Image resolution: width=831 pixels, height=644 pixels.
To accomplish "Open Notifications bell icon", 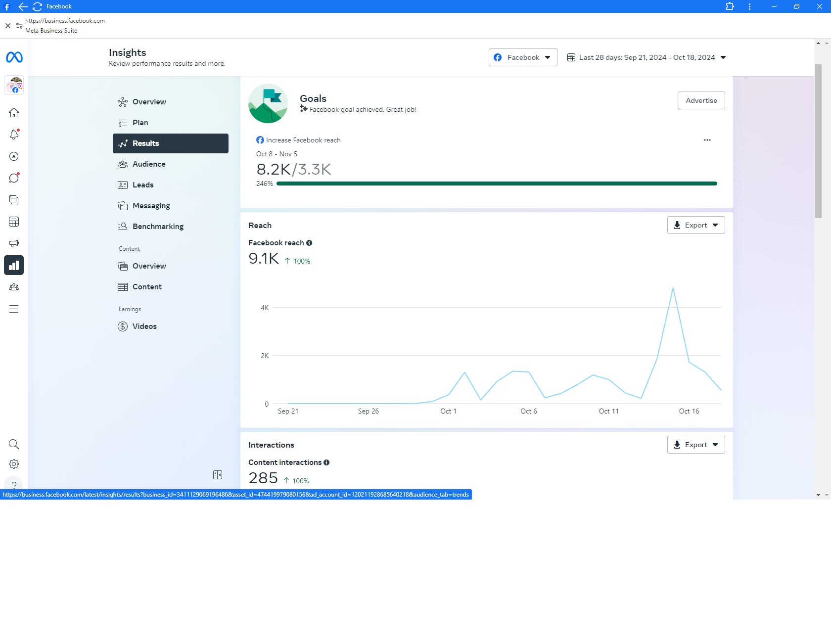I will click(14, 135).
